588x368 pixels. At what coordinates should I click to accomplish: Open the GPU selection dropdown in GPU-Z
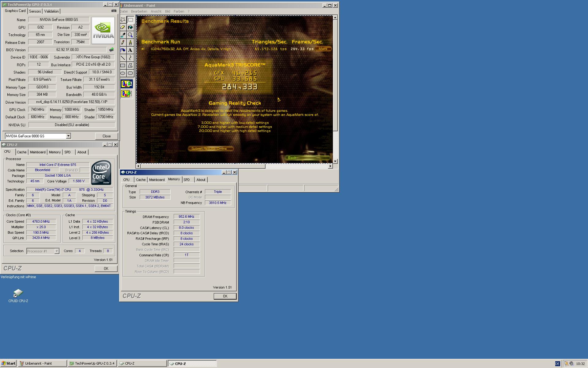69,136
